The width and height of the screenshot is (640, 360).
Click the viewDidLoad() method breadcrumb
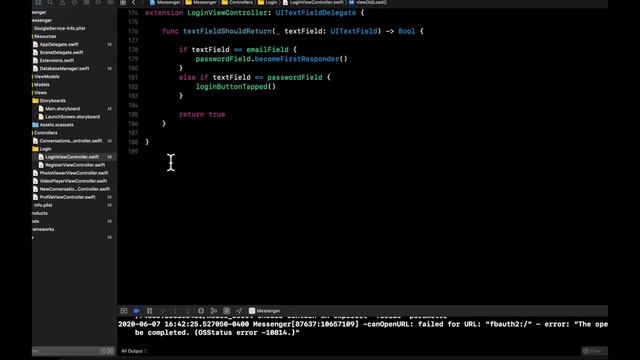click(x=367, y=2)
